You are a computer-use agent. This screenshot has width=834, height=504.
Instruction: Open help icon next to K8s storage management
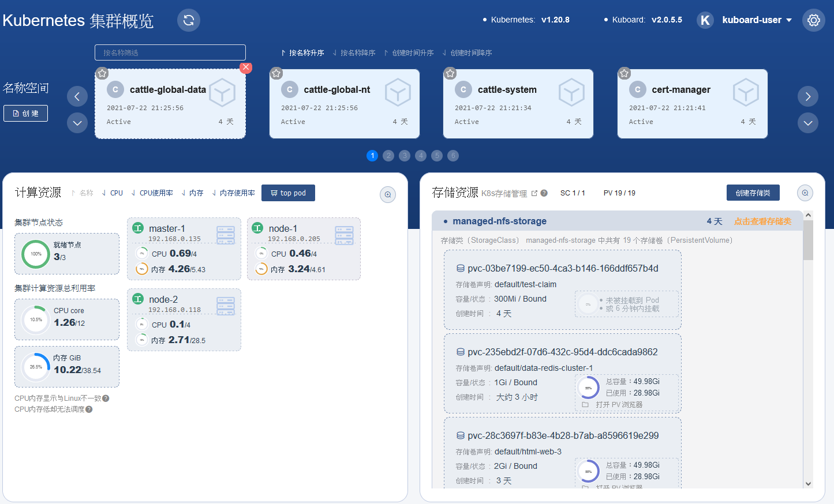pyautogui.click(x=544, y=193)
